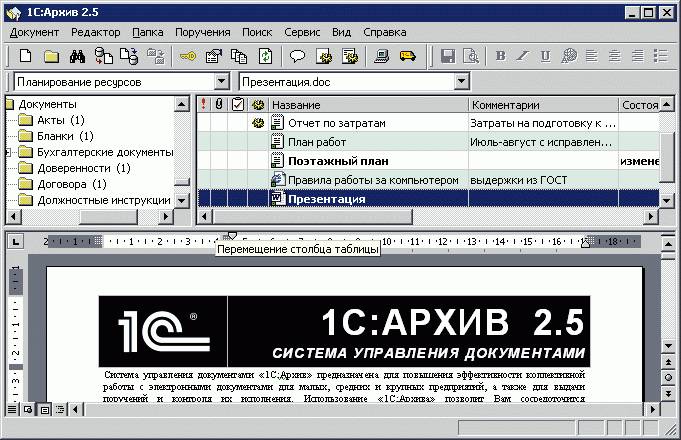The width and height of the screenshot is (681, 440).
Task: Center align text
Action: click(x=615, y=56)
